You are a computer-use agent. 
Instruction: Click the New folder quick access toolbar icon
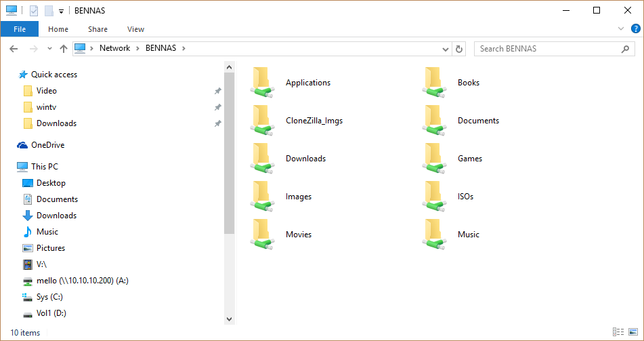[x=49, y=11]
